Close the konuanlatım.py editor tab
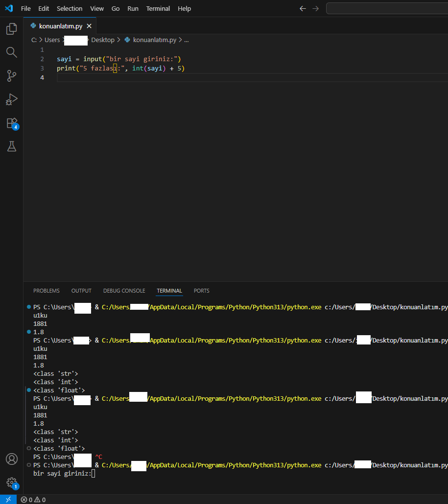The image size is (448, 504). click(89, 26)
